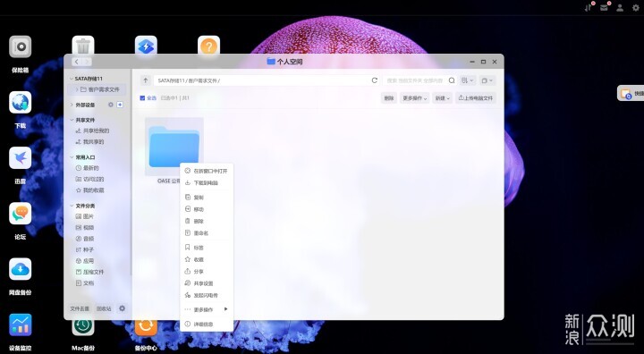
Task: Click the 文件去重 button
Action: tap(80, 308)
